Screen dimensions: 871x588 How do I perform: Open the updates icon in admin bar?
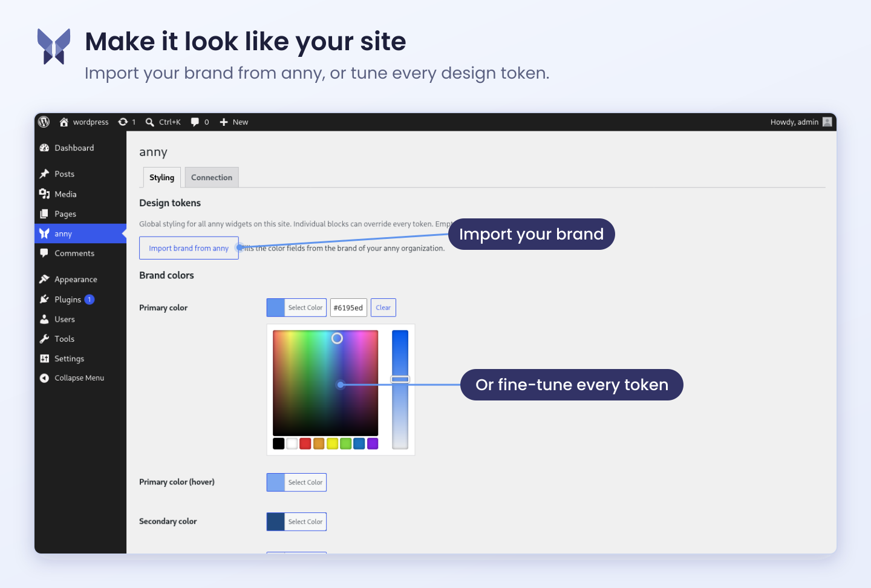pyautogui.click(x=123, y=122)
